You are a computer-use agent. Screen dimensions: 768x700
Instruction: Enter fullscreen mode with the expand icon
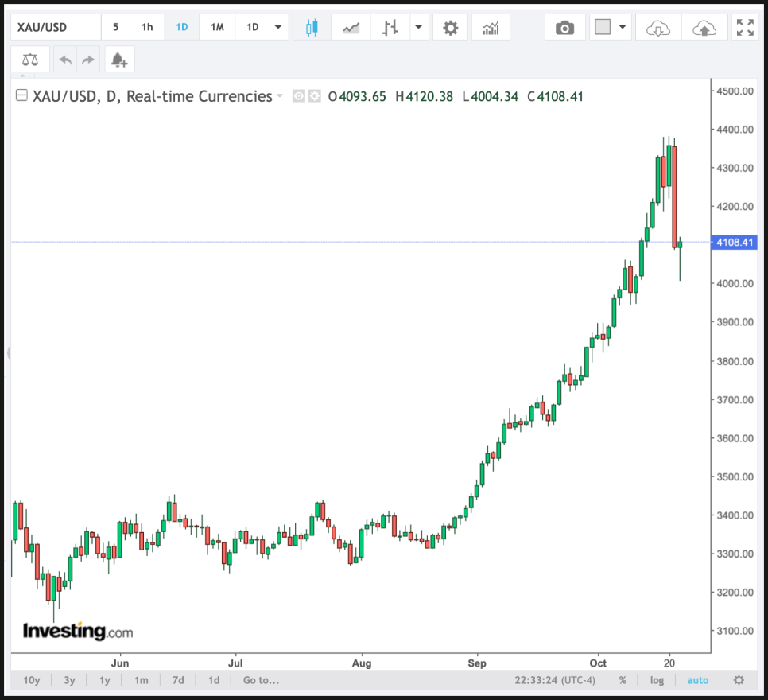point(745,28)
